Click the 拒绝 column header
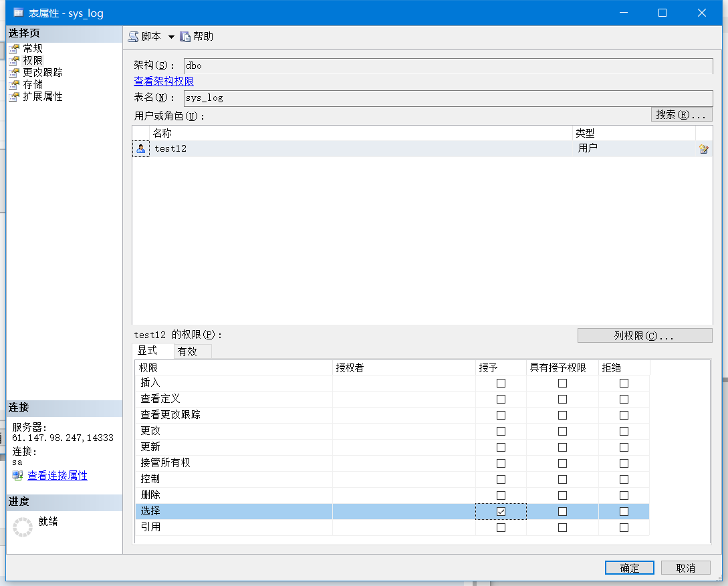This screenshot has width=728, height=586. (624, 368)
